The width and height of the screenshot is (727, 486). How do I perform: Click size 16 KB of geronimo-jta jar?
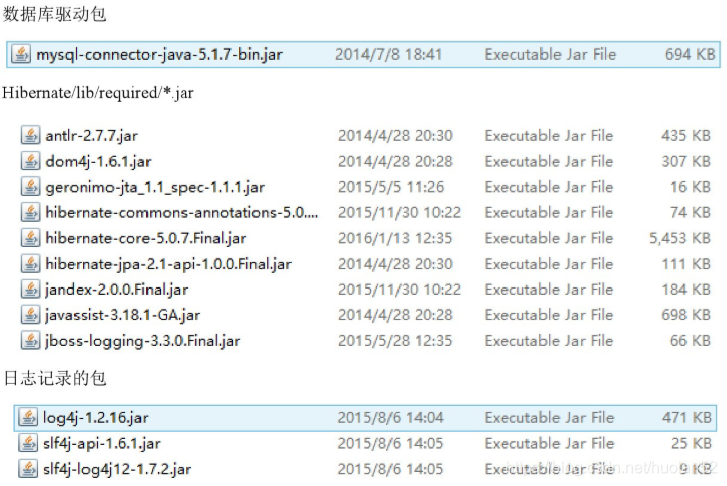coord(690,187)
